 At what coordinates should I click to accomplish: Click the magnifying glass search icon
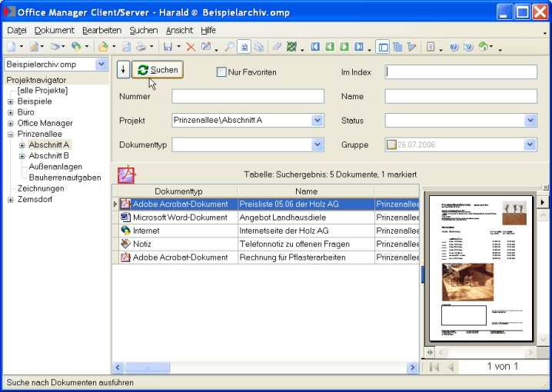(229, 47)
